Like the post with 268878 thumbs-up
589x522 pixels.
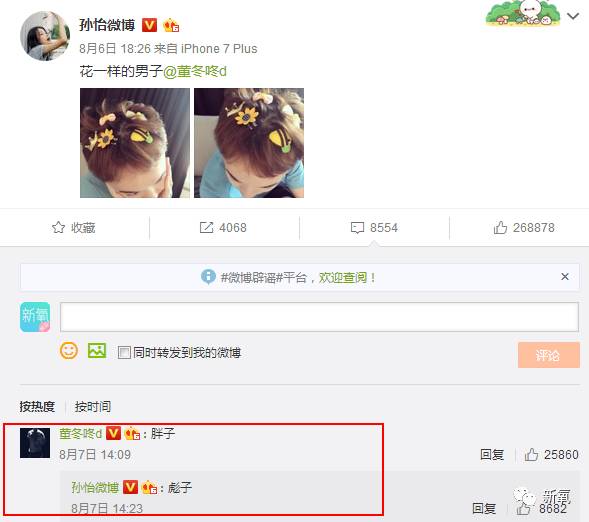pos(500,228)
